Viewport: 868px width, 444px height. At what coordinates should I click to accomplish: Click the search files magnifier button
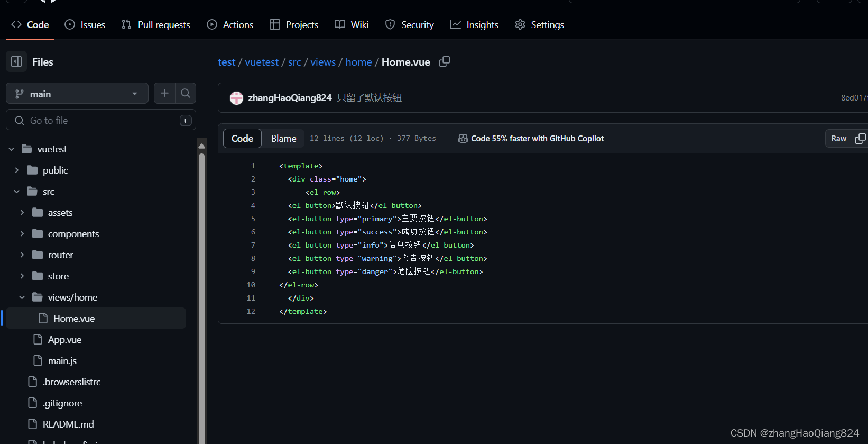pyautogui.click(x=186, y=93)
